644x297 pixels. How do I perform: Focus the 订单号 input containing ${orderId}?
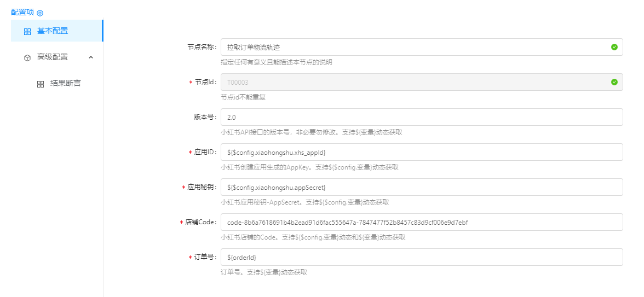422,257
